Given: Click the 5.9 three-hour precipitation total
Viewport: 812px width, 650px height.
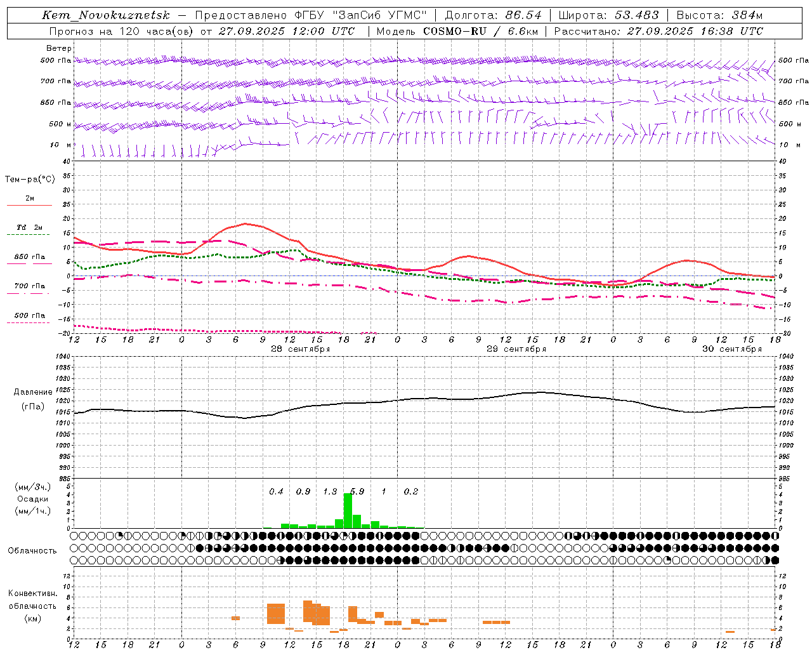Looking at the screenshot, I should pyautogui.click(x=357, y=491).
